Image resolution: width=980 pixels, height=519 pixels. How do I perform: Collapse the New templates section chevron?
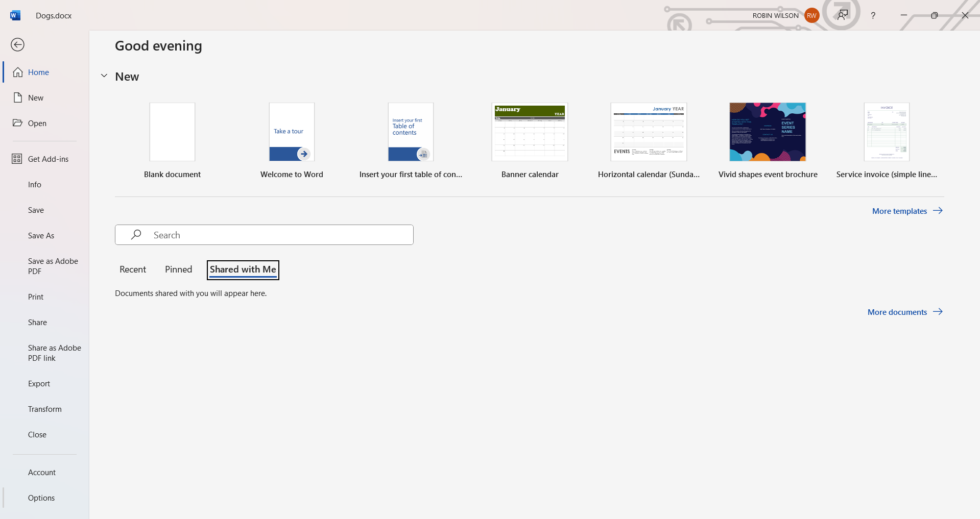(104, 76)
